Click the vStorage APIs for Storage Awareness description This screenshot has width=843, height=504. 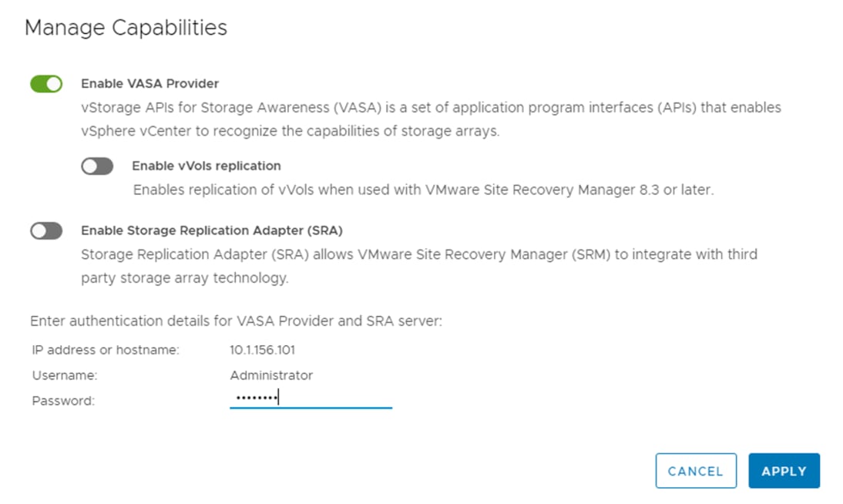431,107
